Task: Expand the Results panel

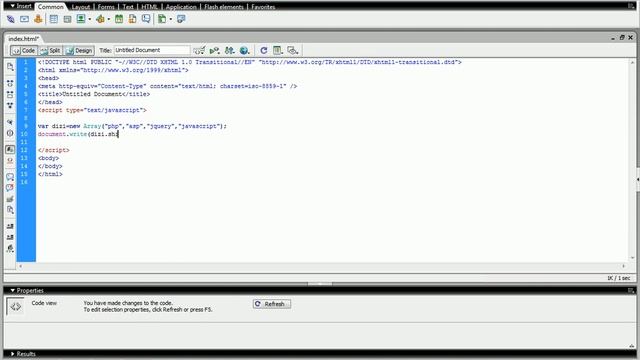Action: coord(13,354)
